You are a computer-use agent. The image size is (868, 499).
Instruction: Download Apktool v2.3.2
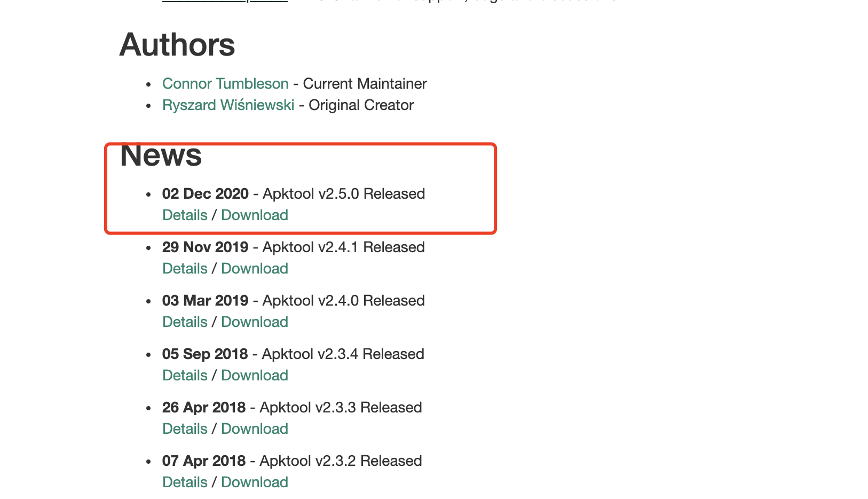tap(255, 482)
